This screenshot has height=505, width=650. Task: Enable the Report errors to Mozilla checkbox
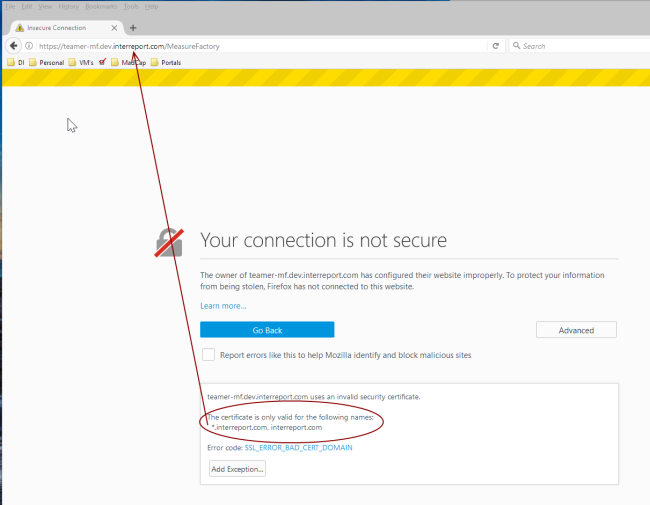tap(208, 355)
